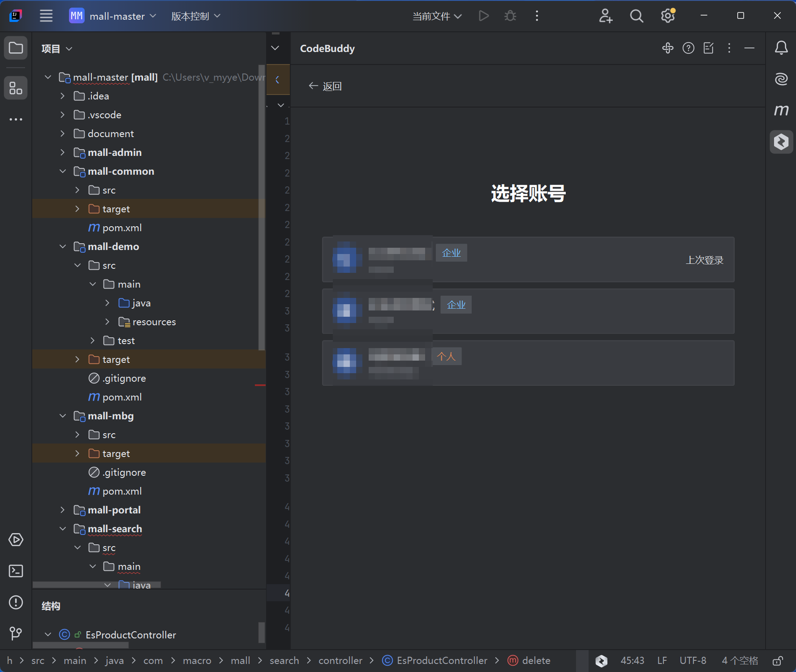
Task: Open the Problems tool window
Action: 16,602
